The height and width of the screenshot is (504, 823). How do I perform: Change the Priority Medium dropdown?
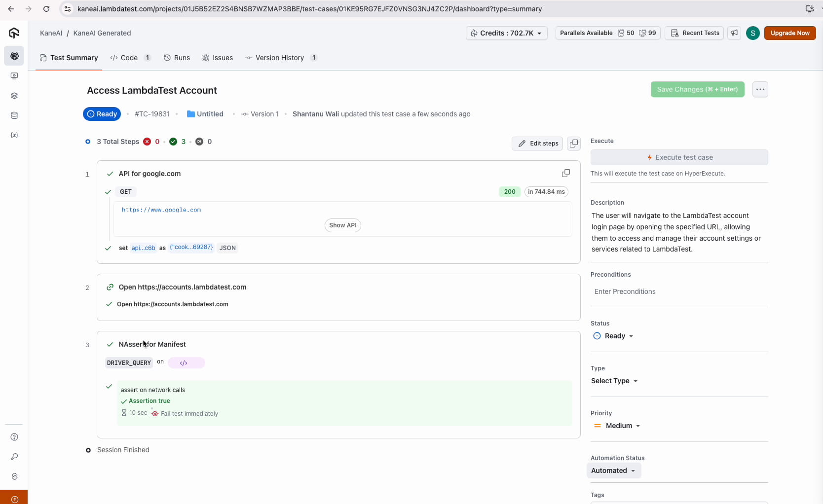click(617, 426)
